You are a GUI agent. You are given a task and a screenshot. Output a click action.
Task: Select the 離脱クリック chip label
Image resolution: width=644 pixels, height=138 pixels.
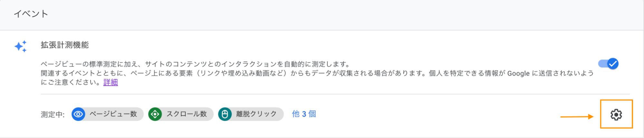tap(256, 114)
